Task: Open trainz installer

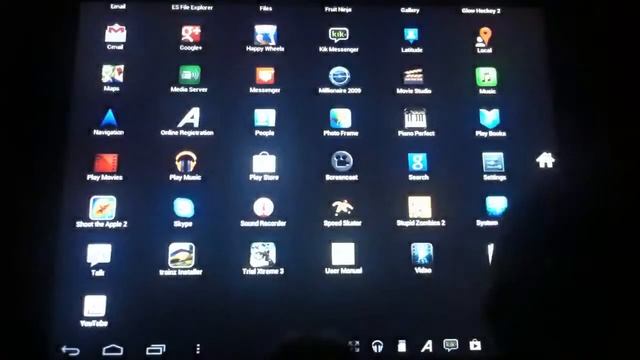Action: tap(181, 255)
